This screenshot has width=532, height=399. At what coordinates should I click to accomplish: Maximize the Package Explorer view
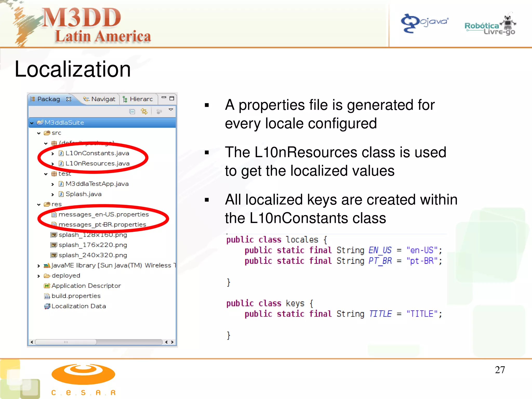(x=172, y=98)
